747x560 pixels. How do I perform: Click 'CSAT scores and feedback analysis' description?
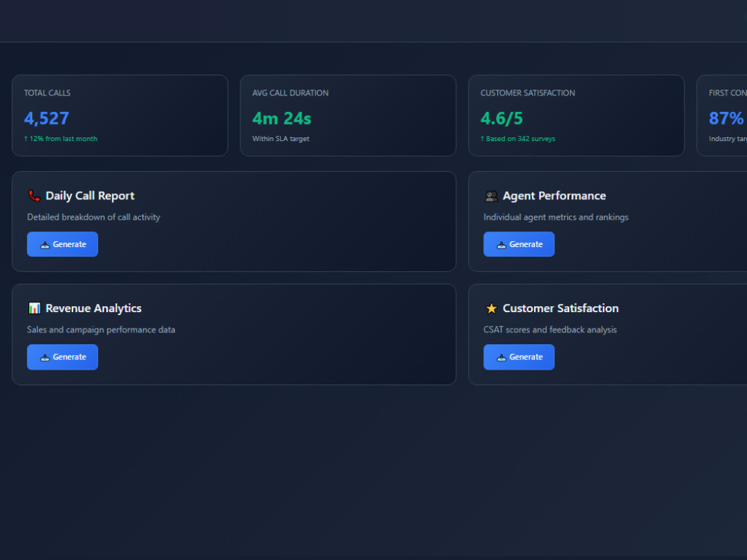click(x=551, y=329)
